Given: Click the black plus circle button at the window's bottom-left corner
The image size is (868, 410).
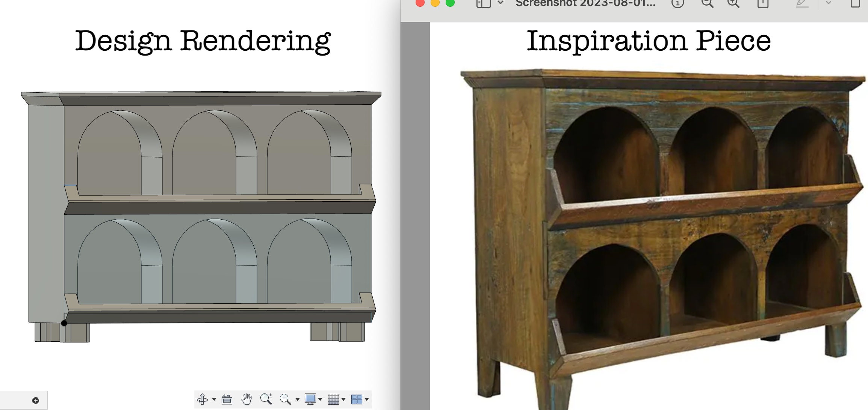Looking at the screenshot, I should [36, 401].
